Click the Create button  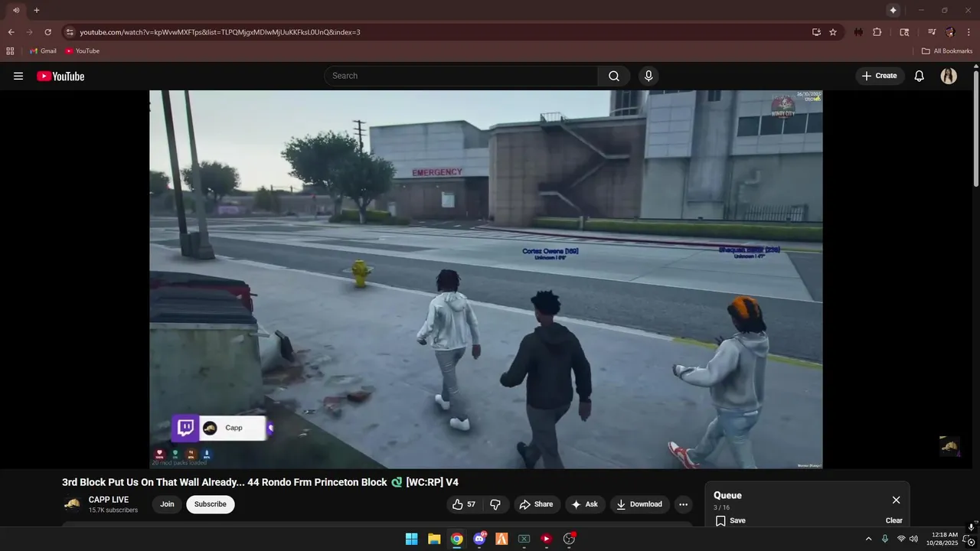(880, 76)
